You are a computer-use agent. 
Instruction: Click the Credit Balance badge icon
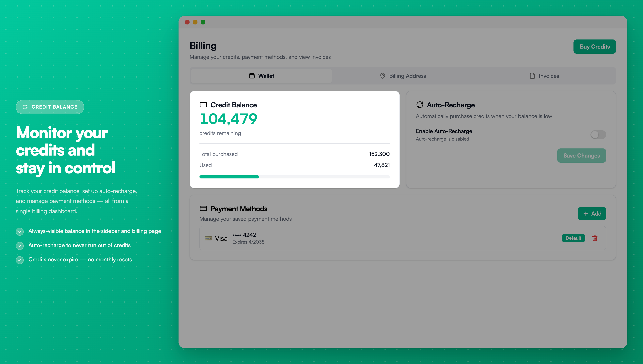pos(25,107)
